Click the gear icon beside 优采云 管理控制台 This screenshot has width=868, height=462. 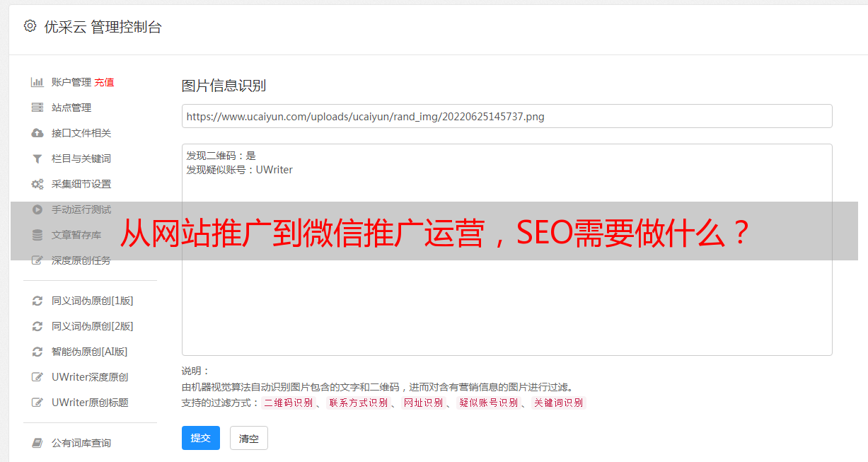point(30,26)
